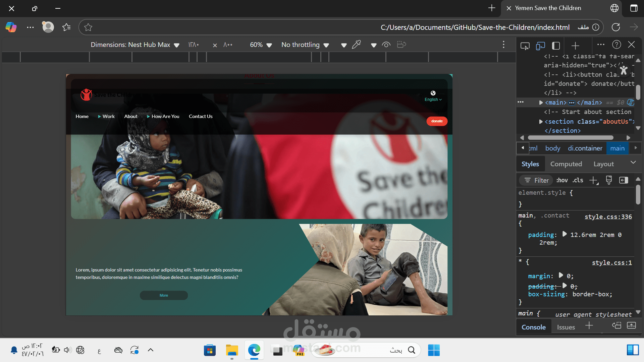Image resolution: width=644 pixels, height=362 pixels.
Task: Open the paintbrush rendering icon in the Styles toolbar
Action: 609,180
